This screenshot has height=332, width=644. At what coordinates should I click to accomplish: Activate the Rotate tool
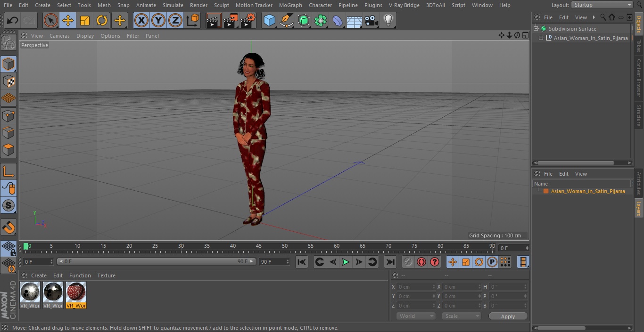coord(102,20)
